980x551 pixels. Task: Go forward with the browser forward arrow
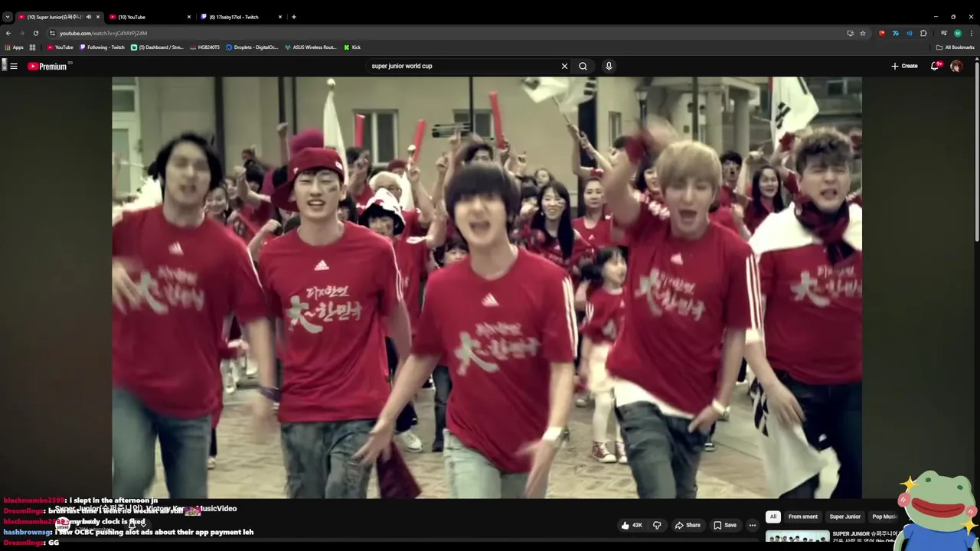pyautogui.click(x=21, y=33)
